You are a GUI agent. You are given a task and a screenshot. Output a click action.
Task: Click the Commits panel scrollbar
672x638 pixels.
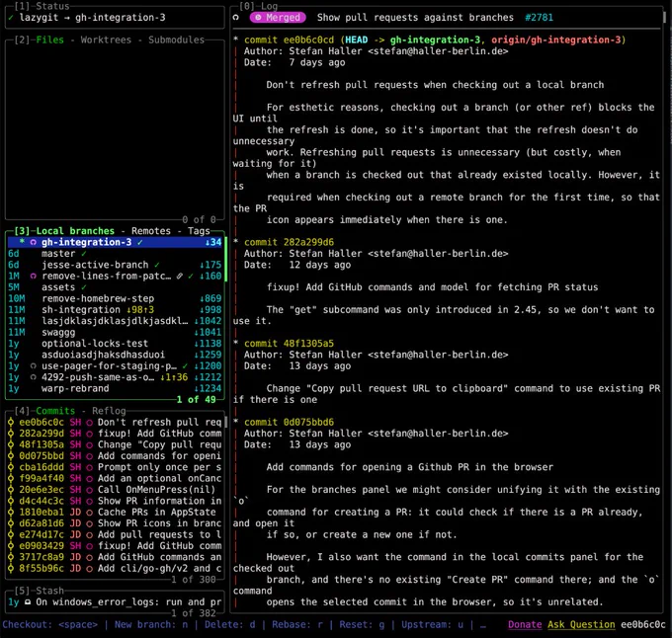[x=226, y=422]
